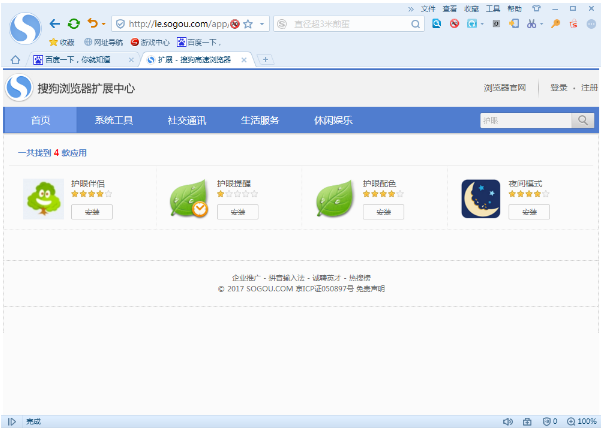Open the 文件 menu
The width and height of the screenshot is (604, 435).
point(428,8)
